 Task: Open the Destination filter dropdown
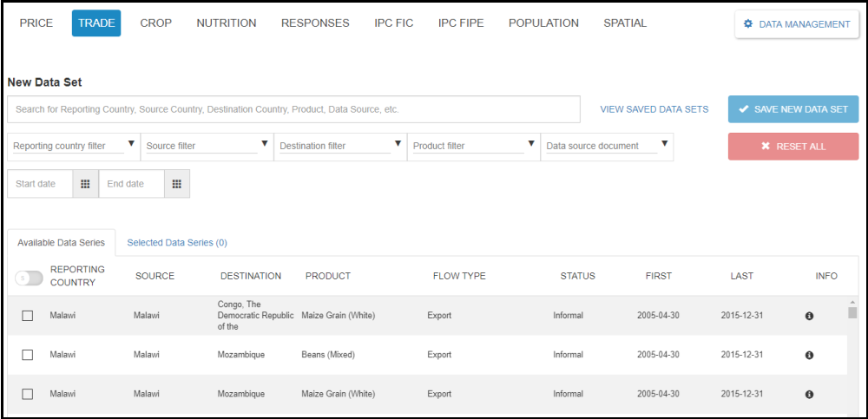(x=339, y=146)
